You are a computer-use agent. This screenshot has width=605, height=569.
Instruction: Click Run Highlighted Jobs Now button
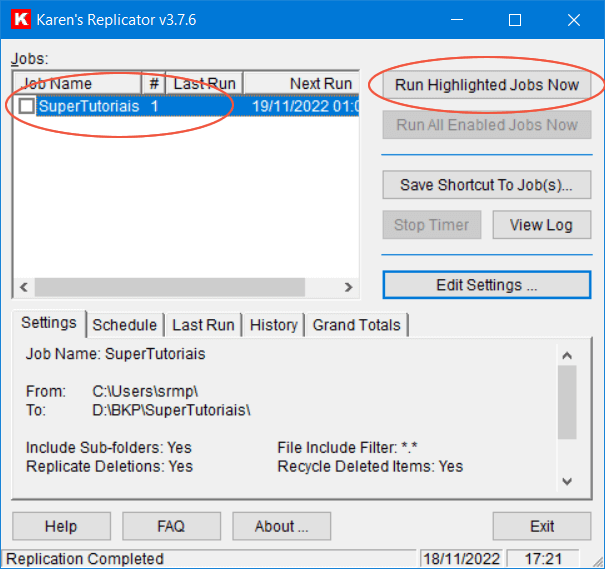coord(486,85)
